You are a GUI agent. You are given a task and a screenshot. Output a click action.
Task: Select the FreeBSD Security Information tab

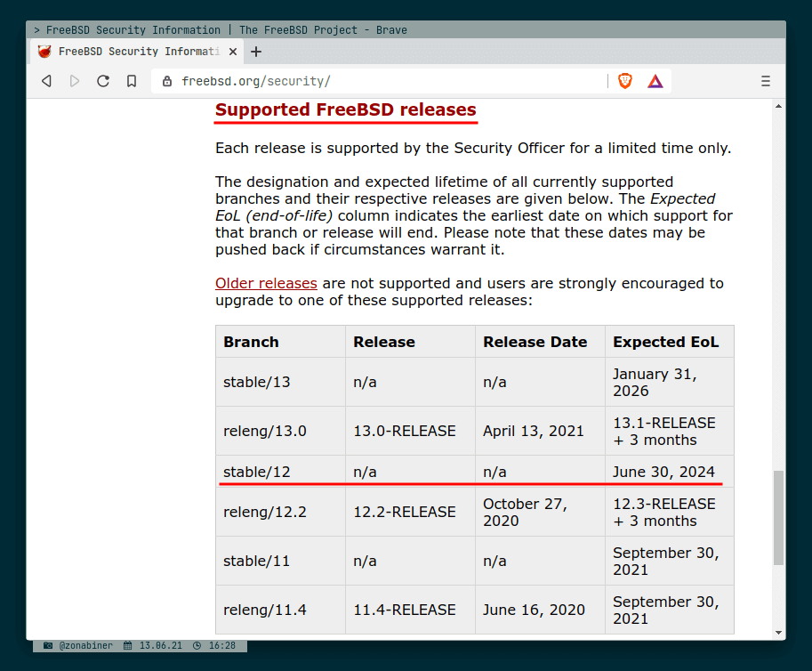137,52
